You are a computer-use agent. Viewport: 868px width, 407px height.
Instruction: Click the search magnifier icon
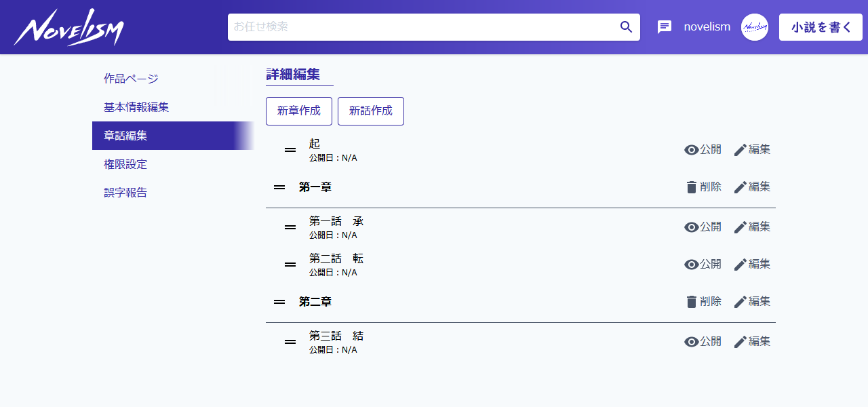(626, 27)
